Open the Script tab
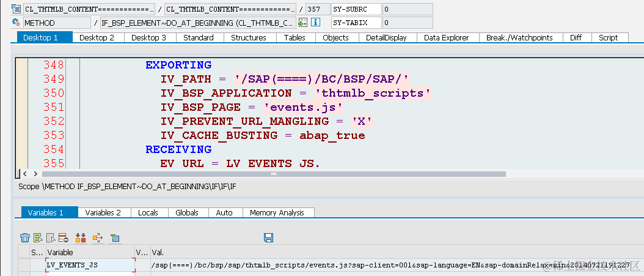The width and height of the screenshot is (644, 276). click(609, 37)
